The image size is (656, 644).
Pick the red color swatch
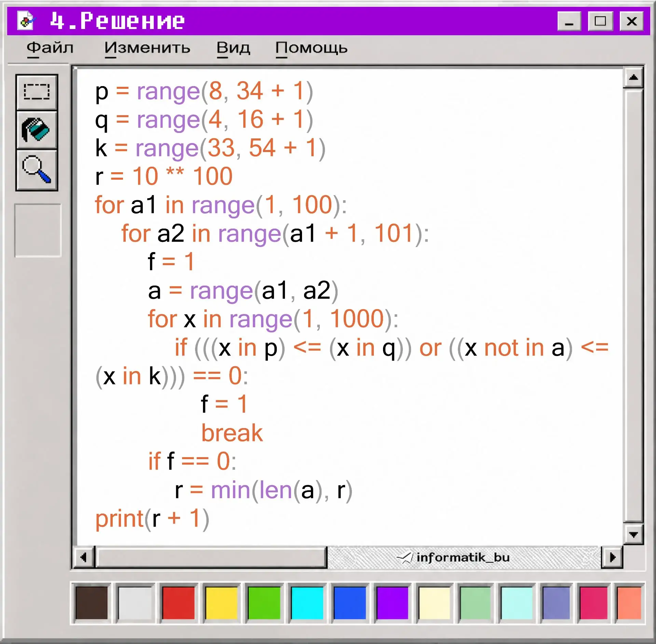tap(178, 603)
